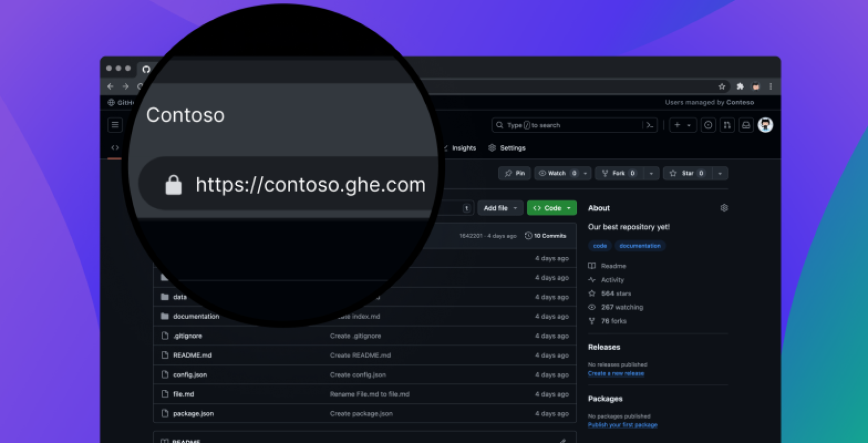Click the Packages heading in the sidebar

(605, 399)
